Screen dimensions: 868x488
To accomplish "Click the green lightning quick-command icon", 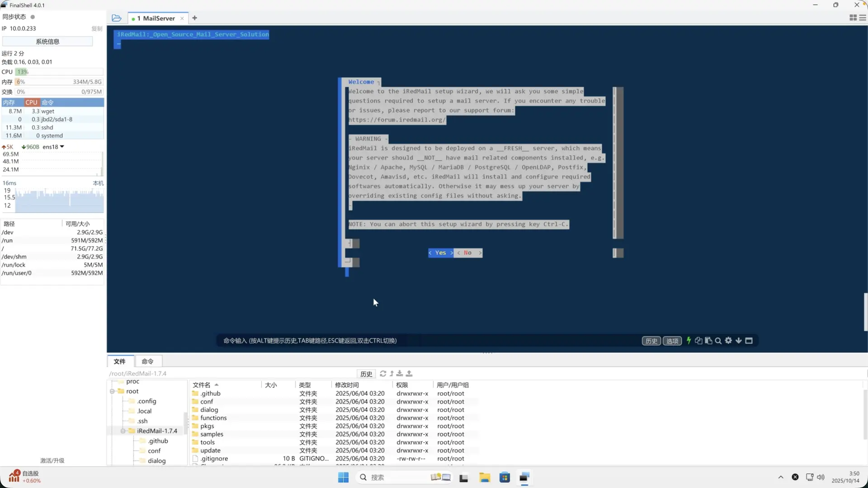I will point(689,341).
